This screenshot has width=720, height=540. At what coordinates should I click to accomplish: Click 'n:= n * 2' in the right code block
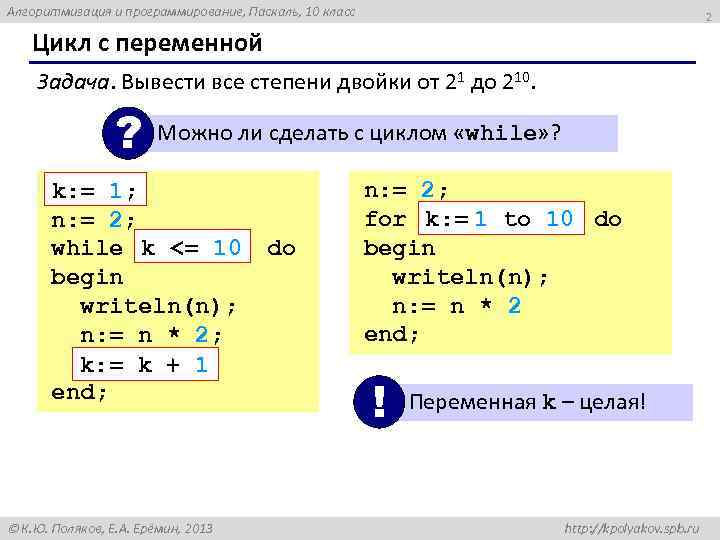click(456, 305)
